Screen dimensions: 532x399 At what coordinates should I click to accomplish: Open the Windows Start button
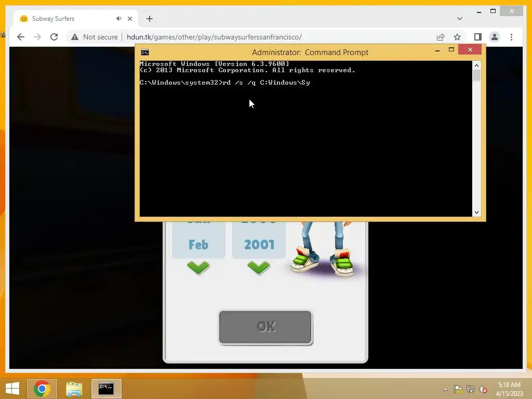pyautogui.click(x=12, y=389)
